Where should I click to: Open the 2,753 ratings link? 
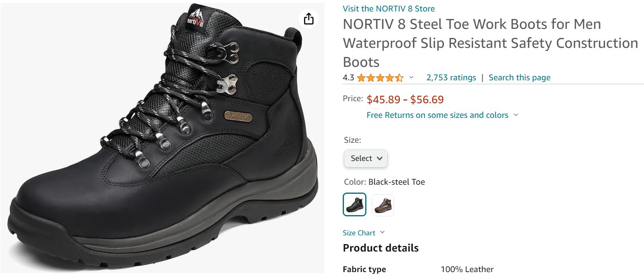[451, 78]
